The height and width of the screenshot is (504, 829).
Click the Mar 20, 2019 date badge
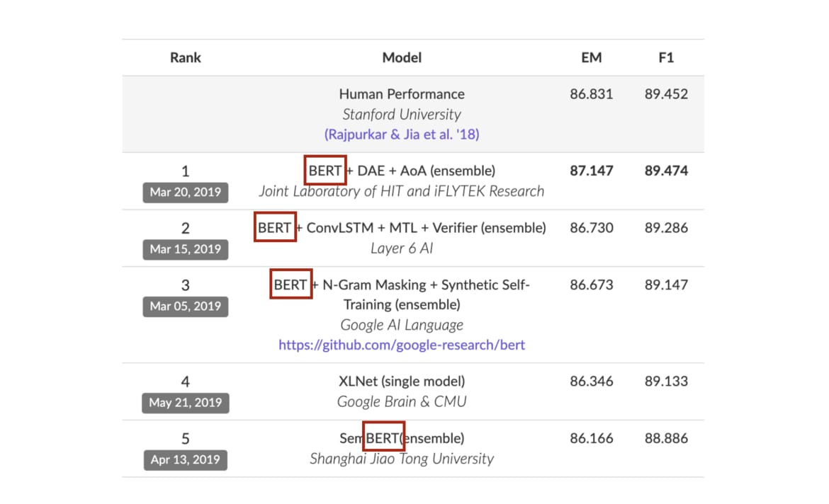[186, 192]
